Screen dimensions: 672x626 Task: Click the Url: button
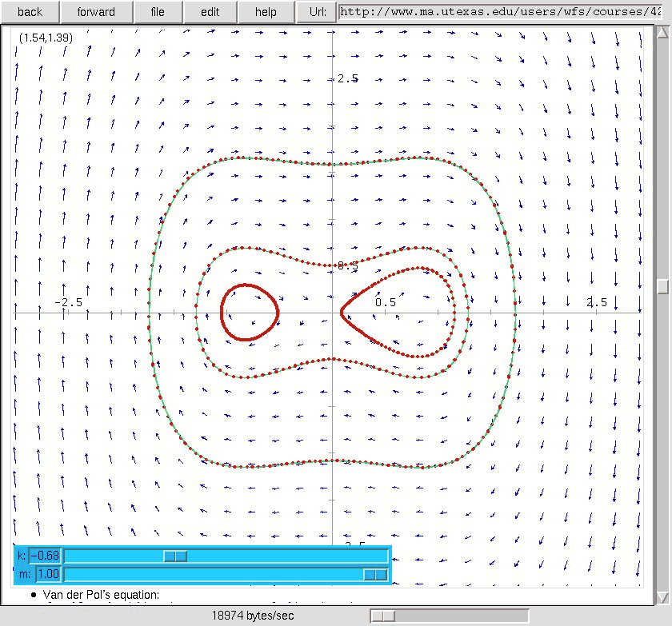317,11
